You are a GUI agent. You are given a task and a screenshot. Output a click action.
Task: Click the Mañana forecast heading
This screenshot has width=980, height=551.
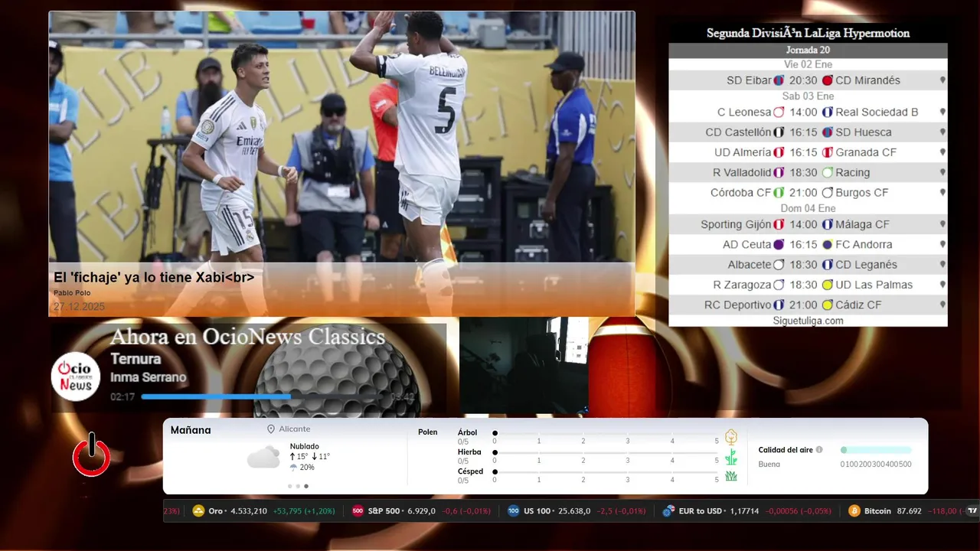point(191,430)
